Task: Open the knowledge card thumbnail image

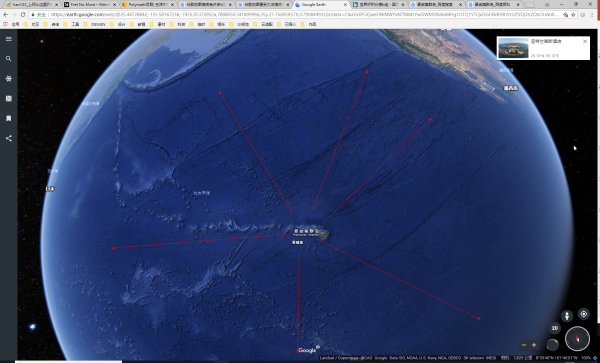Action: point(513,48)
